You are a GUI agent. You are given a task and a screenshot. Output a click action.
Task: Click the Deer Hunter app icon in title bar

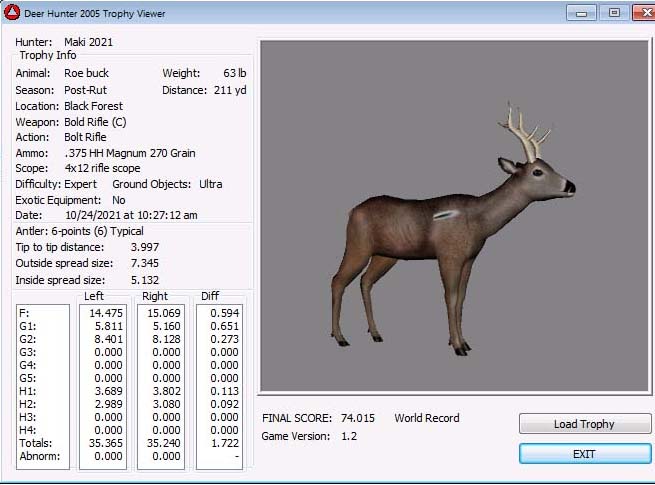tap(11, 13)
